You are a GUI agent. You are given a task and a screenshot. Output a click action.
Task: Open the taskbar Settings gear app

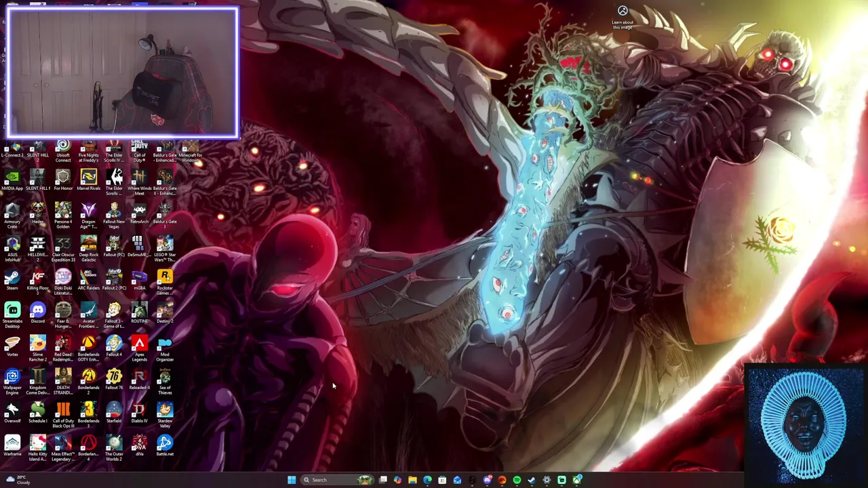[547, 480]
